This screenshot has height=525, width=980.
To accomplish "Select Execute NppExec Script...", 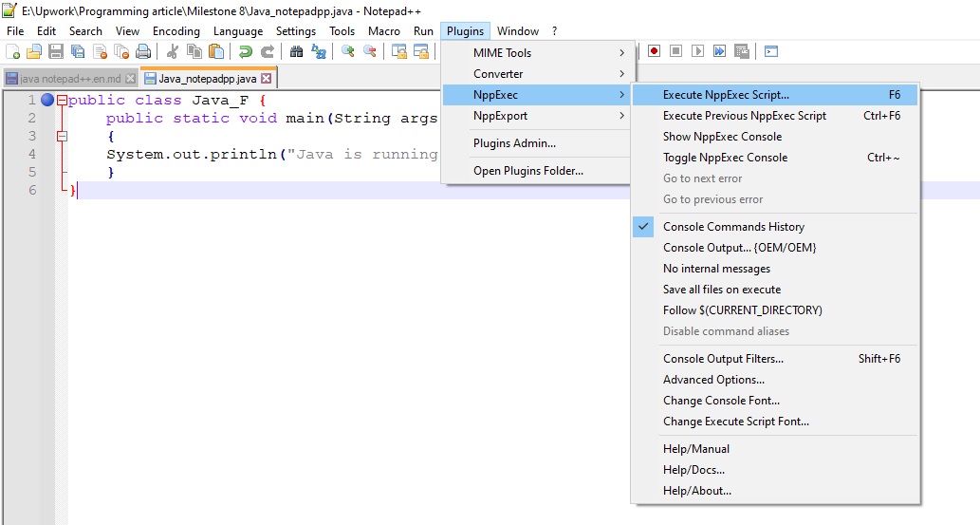I will [775, 95].
